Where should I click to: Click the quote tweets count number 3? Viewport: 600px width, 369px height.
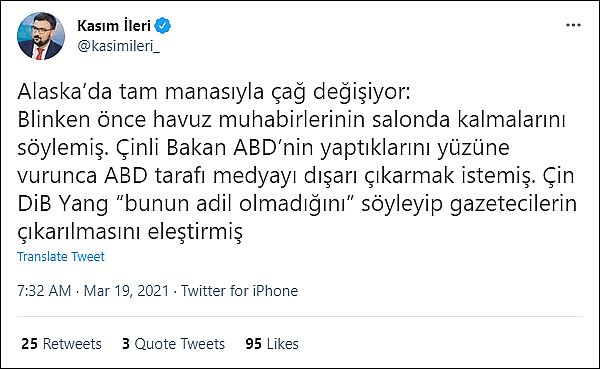click(126, 344)
